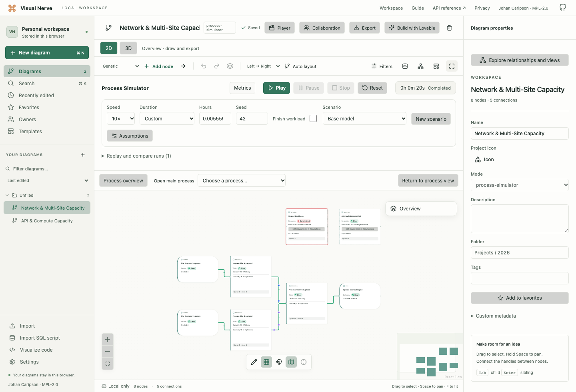Screen dimensions: 576x392
Task: Click the fit view canvas control
Action: (108, 364)
